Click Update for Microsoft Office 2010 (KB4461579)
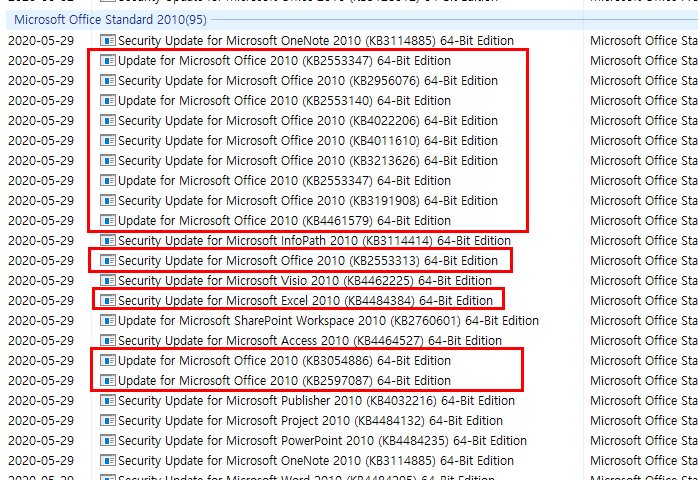698x480 pixels. pyautogui.click(x=284, y=221)
